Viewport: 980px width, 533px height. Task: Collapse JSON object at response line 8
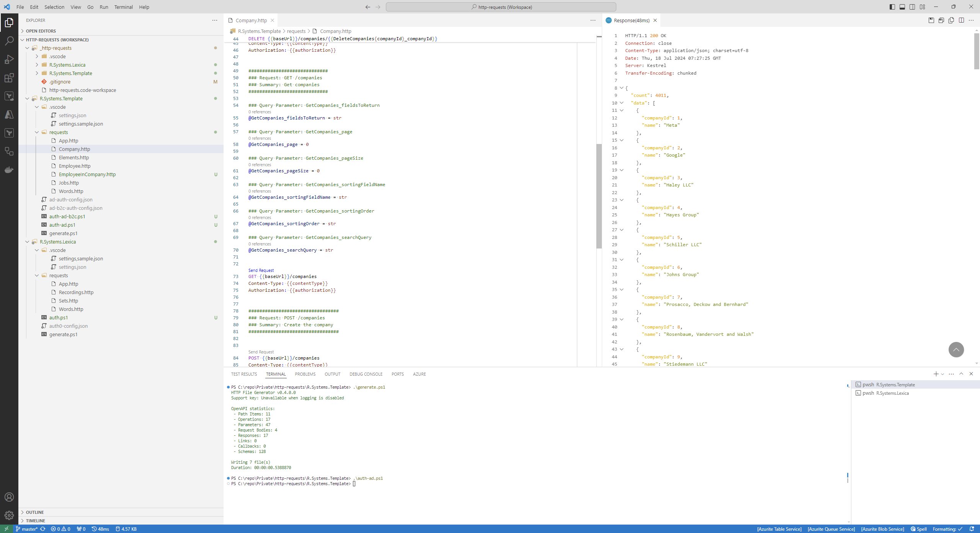[x=622, y=88]
